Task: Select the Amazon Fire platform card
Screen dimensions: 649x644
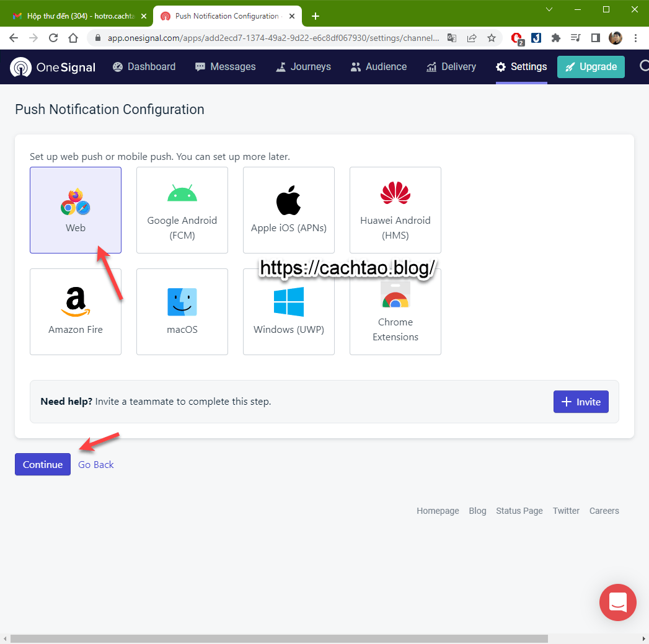Action: 76,312
